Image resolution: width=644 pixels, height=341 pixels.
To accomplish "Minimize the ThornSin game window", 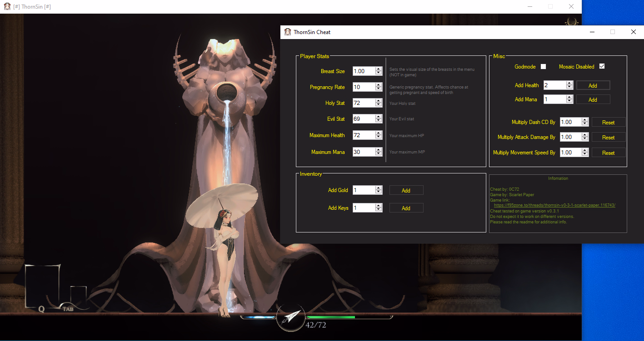I will (529, 6).
